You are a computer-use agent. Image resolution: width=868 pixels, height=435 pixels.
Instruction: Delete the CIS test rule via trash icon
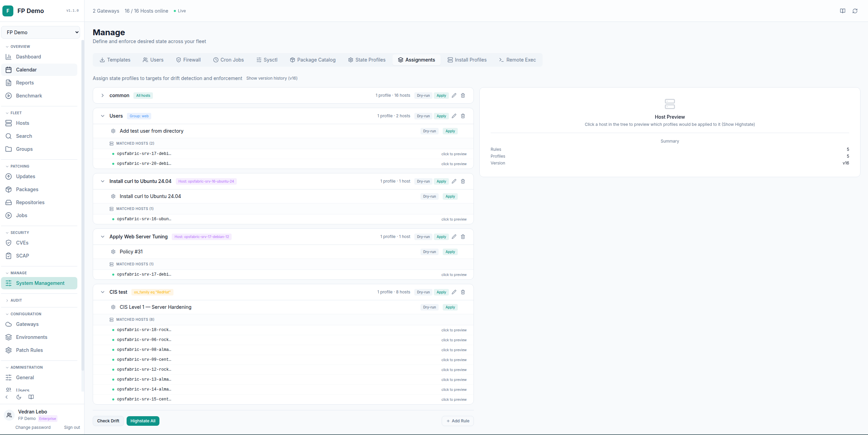click(x=463, y=292)
